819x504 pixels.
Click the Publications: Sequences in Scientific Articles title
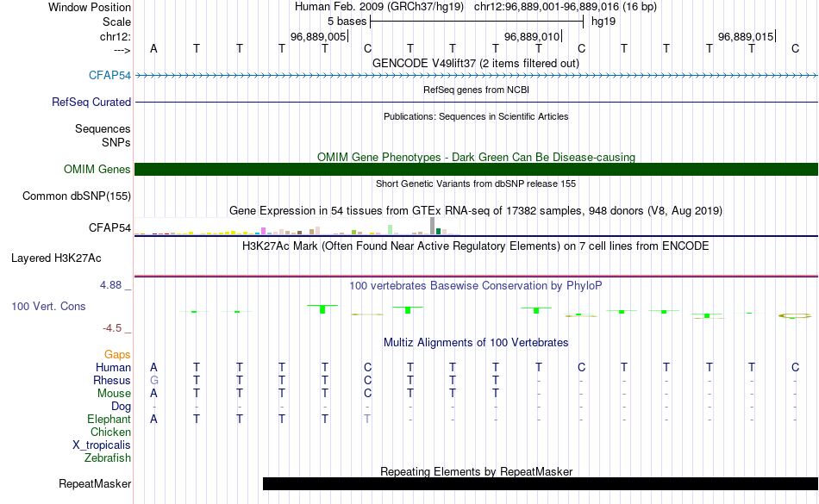pyautogui.click(x=476, y=116)
